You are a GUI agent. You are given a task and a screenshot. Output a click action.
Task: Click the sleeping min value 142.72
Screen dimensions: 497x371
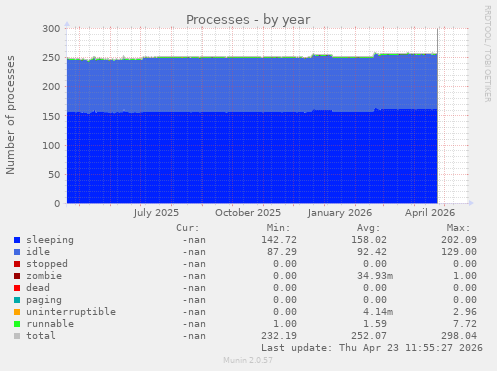(279, 240)
